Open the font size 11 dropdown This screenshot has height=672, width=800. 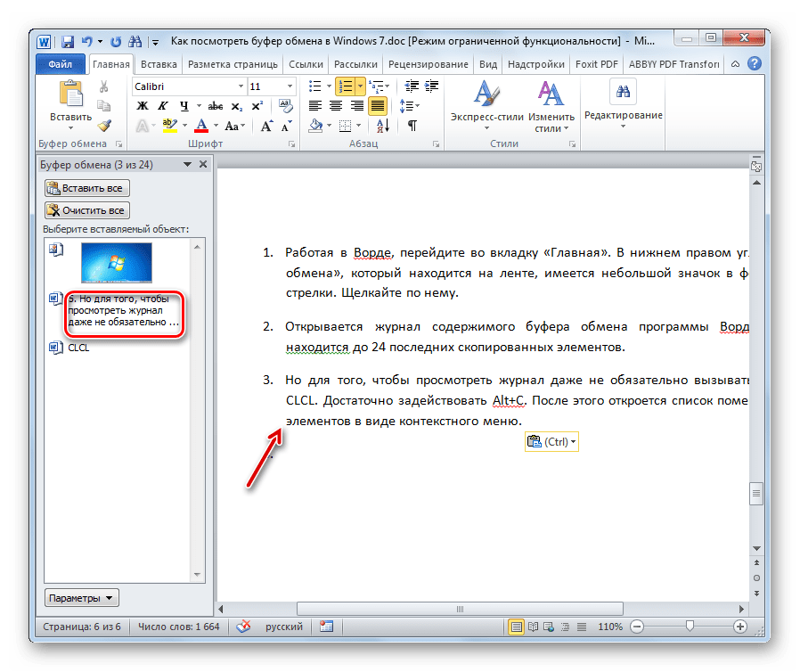coord(290,86)
